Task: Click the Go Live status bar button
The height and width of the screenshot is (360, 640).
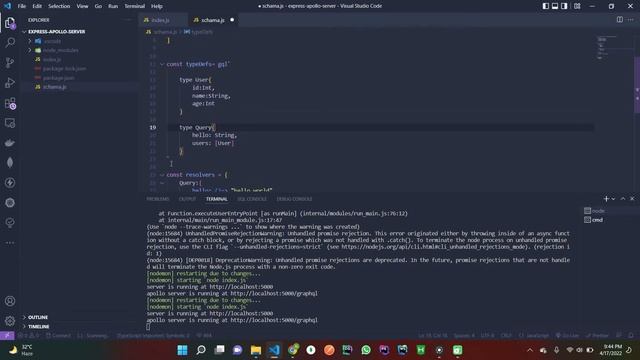Action: click(567, 336)
